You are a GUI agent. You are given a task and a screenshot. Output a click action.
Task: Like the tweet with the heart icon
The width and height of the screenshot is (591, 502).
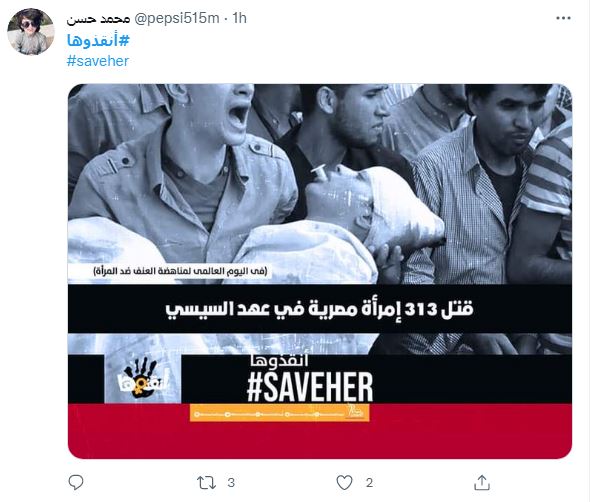344,482
